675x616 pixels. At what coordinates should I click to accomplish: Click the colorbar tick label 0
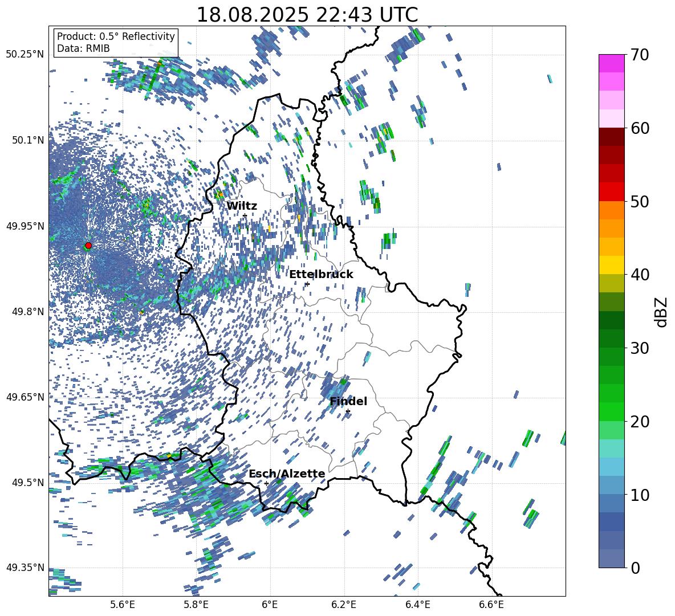tap(636, 568)
